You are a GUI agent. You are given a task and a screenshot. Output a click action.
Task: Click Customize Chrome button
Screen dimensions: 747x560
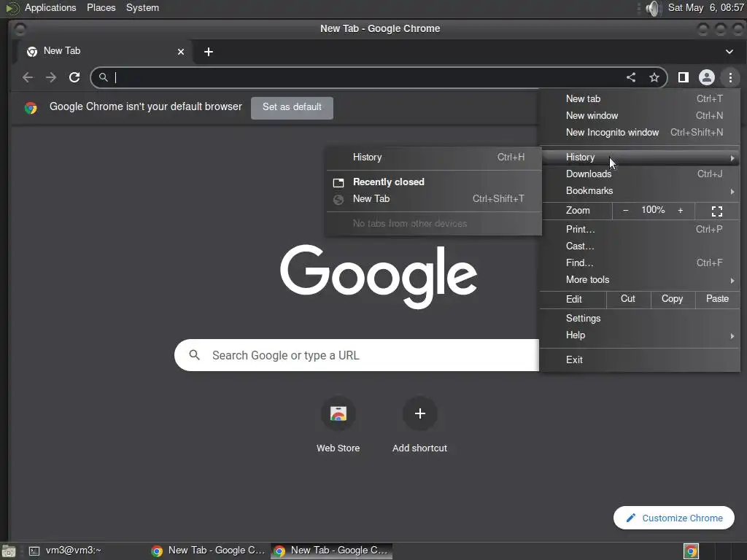(x=673, y=518)
